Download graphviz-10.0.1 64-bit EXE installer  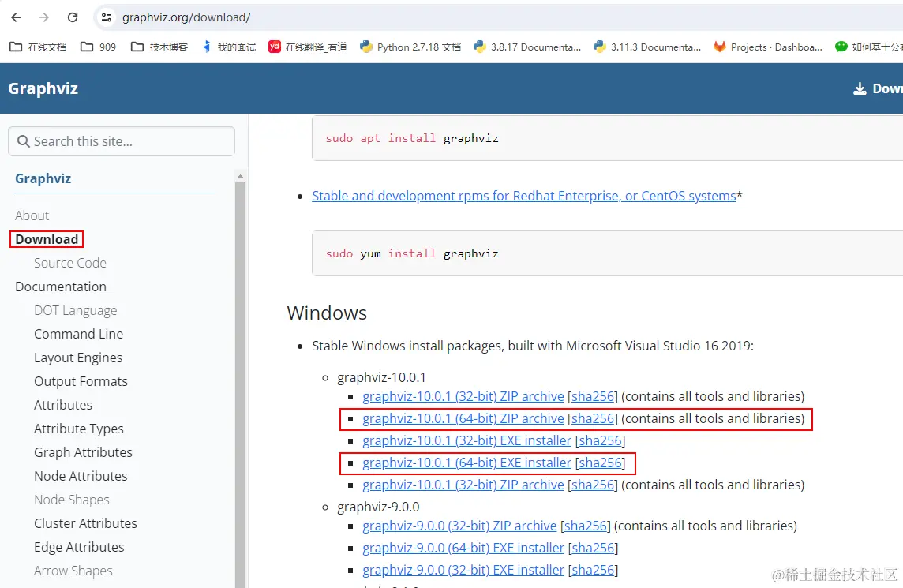tap(466, 463)
